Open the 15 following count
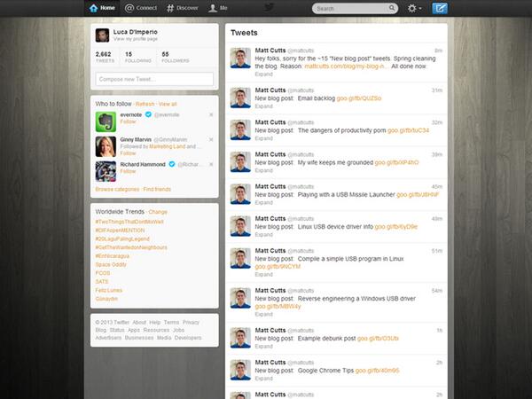 coord(137,57)
